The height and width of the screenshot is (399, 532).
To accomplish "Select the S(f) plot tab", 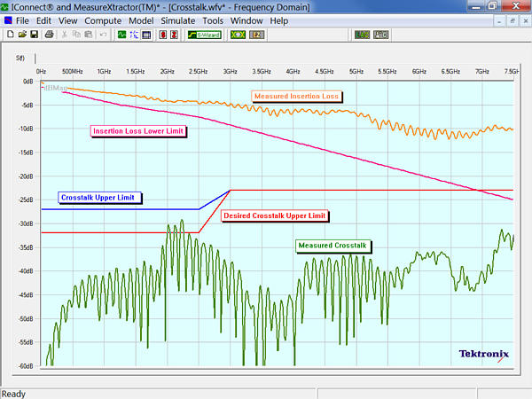I will coord(20,59).
